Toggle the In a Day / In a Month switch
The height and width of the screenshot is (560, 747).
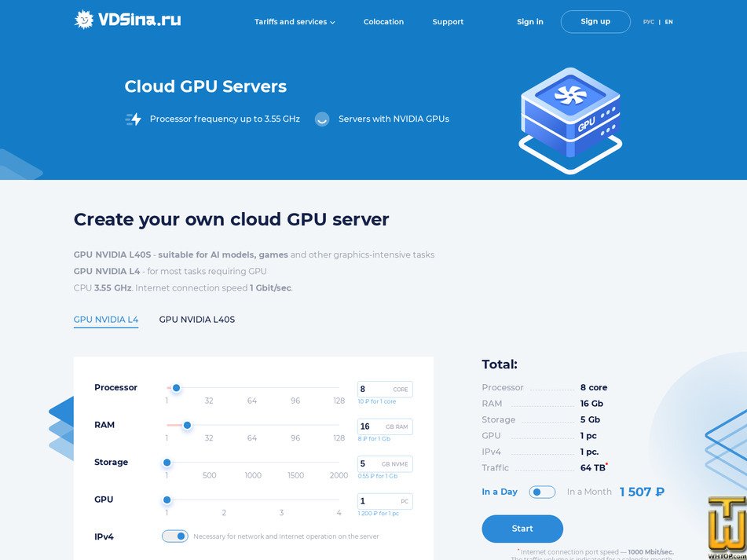[542, 492]
